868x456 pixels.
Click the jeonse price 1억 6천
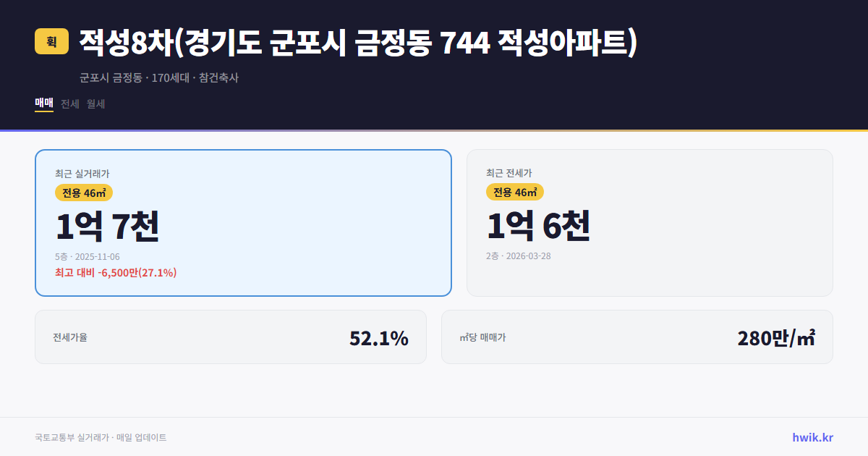point(539,225)
